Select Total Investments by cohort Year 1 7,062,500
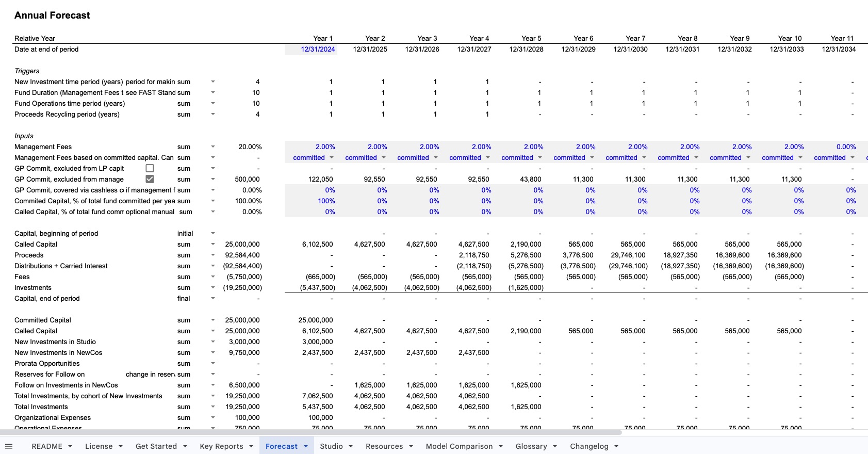The width and height of the screenshot is (868, 454). (x=317, y=396)
